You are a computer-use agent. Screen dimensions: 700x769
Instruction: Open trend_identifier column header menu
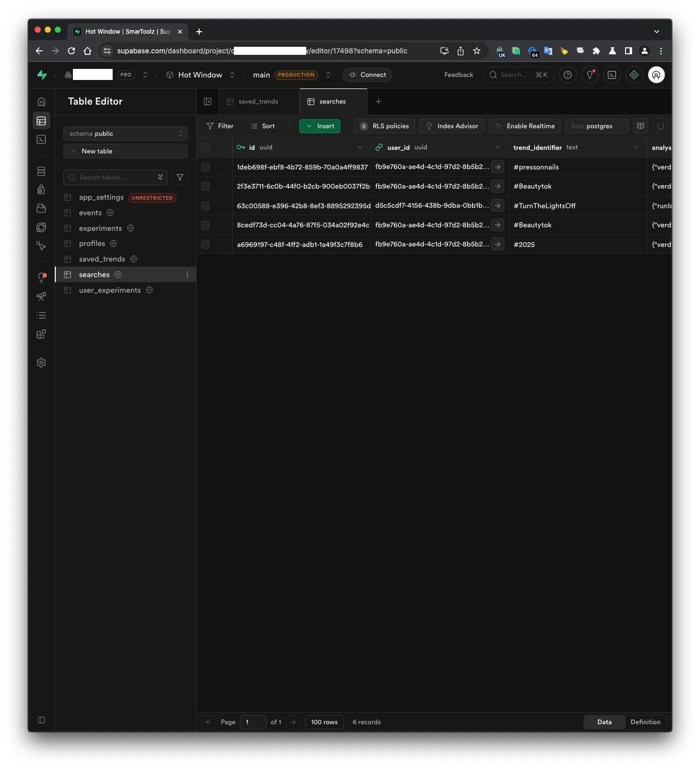click(636, 147)
